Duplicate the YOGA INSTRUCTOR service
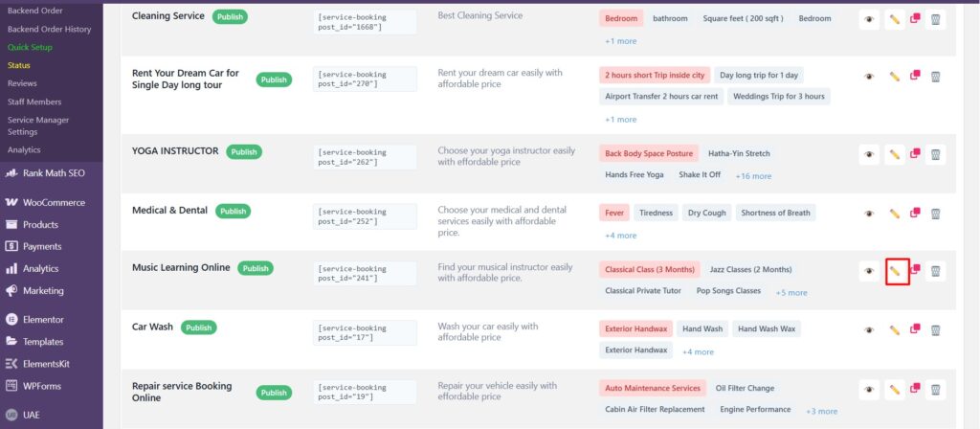980x429 pixels. [x=916, y=153]
